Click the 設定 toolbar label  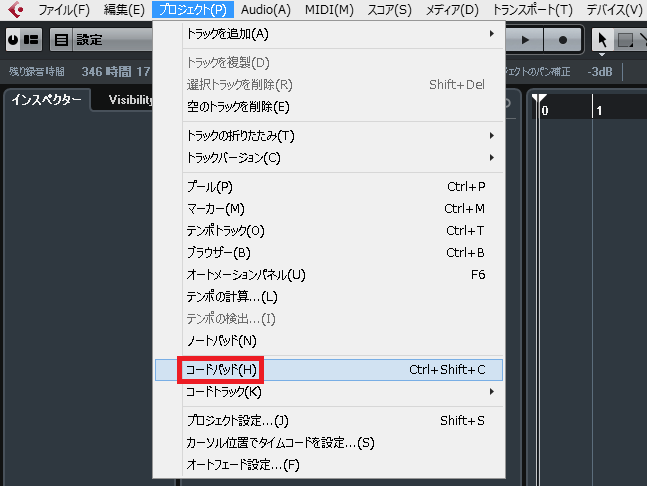coord(89,40)
